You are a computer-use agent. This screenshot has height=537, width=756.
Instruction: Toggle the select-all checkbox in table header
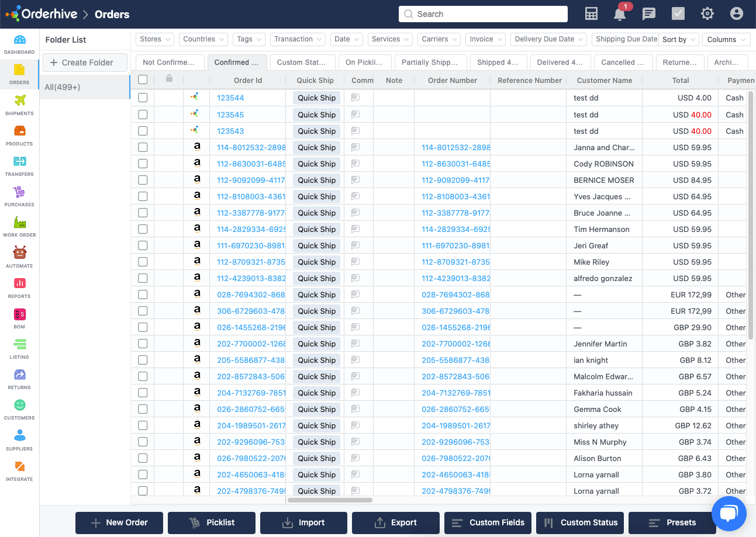click(143, 80)
